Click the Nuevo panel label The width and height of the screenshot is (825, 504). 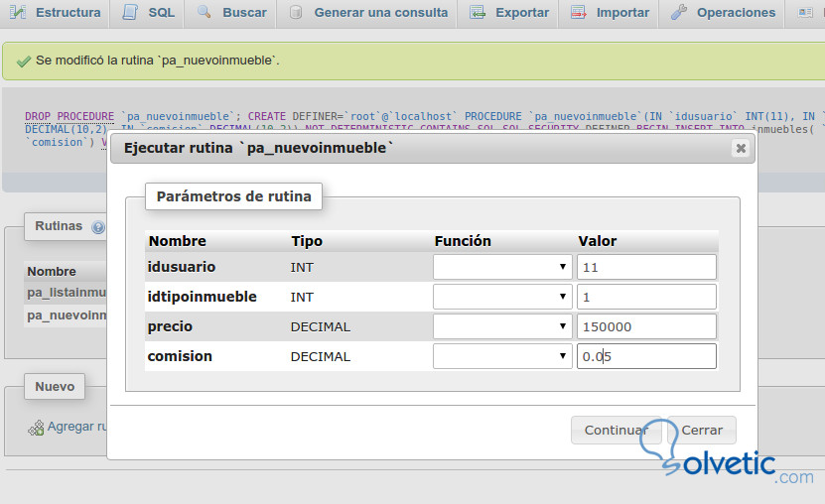click(55, 387)
